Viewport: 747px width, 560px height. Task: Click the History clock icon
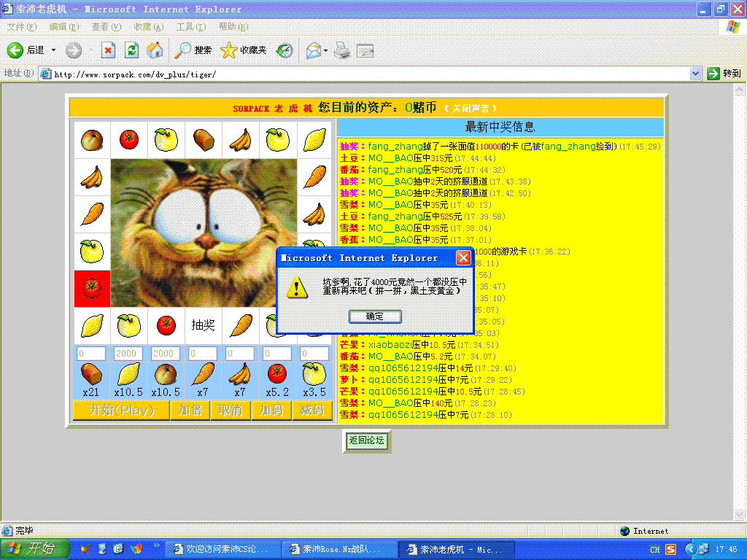point(285,50)
